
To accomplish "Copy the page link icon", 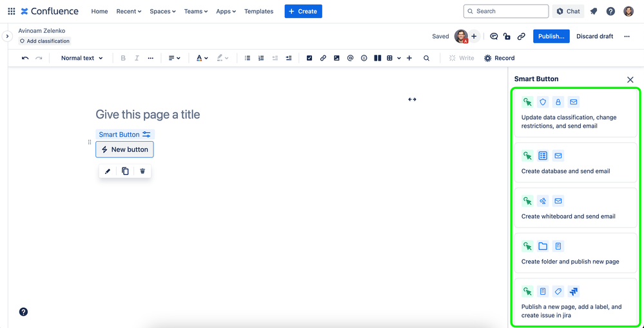I will [522, 36].
